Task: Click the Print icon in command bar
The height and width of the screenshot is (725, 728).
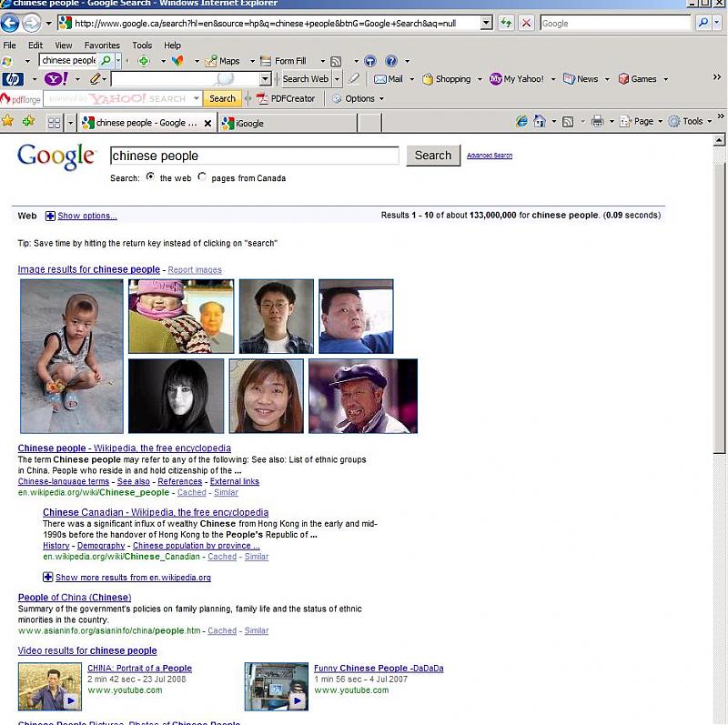Action: point(597,122)
